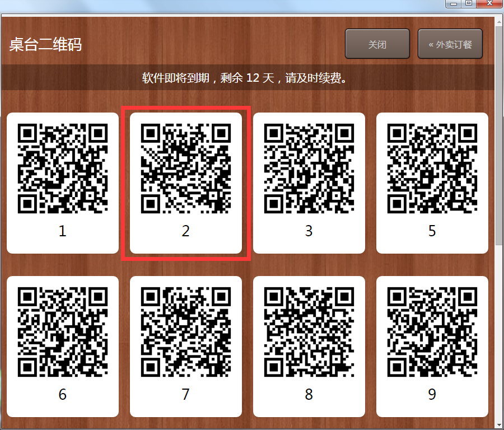This screenshot has width=504, height=430.
Task: Open the QR code card for table 1
Action: pos(63,183)
